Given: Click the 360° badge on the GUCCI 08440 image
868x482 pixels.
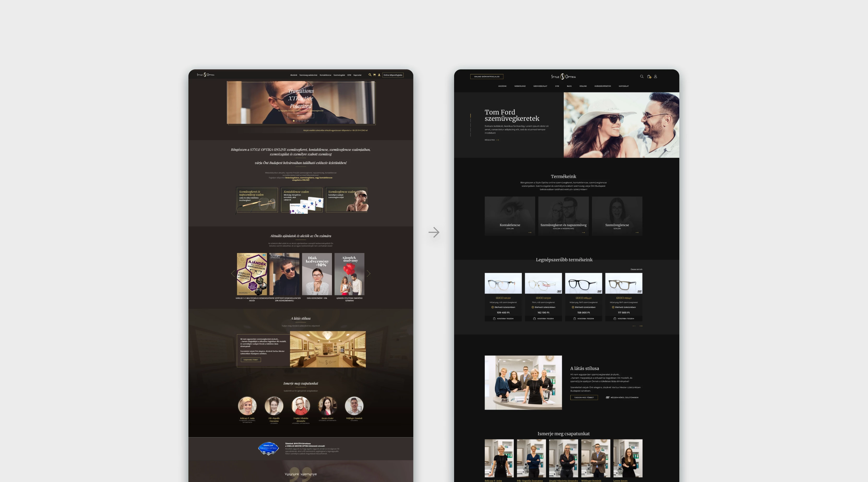Looking at the screenshot, I should pos(599,291).
